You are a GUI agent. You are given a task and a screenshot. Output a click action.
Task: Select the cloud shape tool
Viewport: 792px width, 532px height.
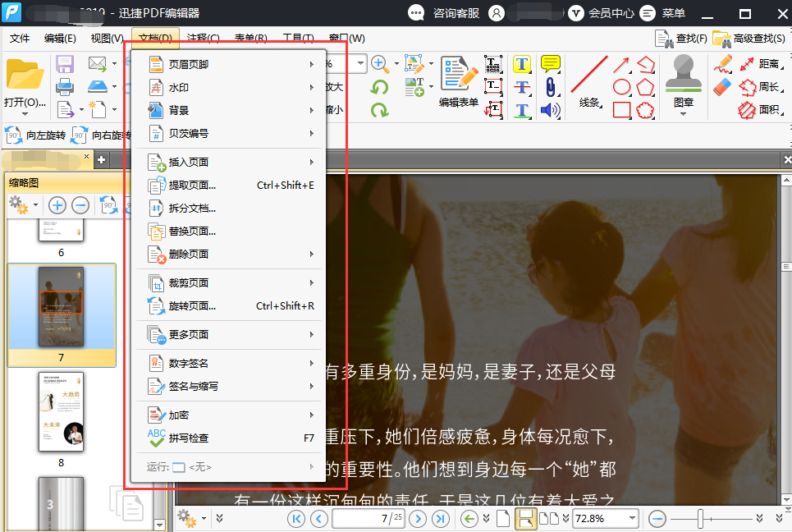(646, 110)
